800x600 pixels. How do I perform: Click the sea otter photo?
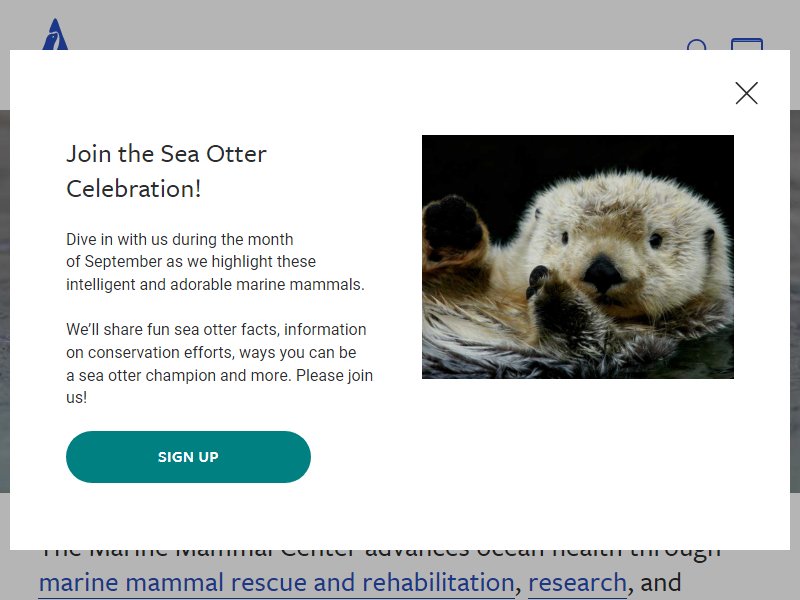click(578, 257)
